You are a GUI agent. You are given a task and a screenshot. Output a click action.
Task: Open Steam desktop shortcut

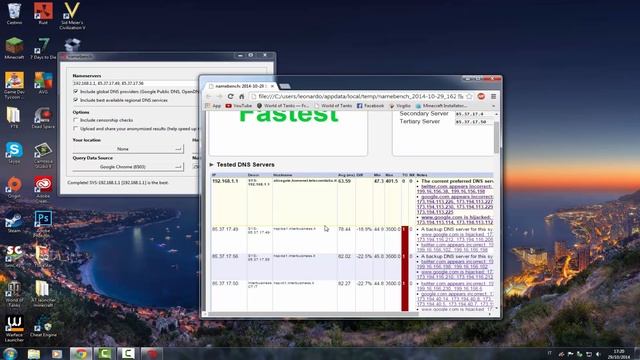[14, 222]
